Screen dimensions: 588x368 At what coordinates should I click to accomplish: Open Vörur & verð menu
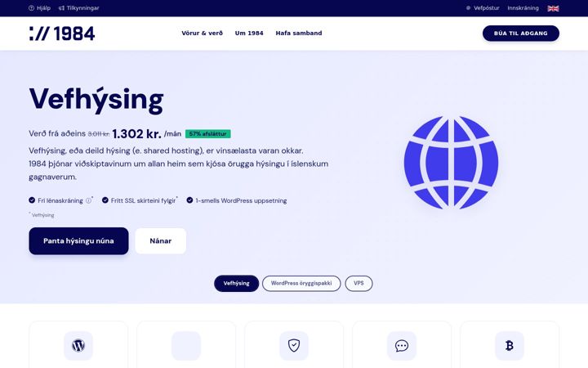tap(203, 33)
